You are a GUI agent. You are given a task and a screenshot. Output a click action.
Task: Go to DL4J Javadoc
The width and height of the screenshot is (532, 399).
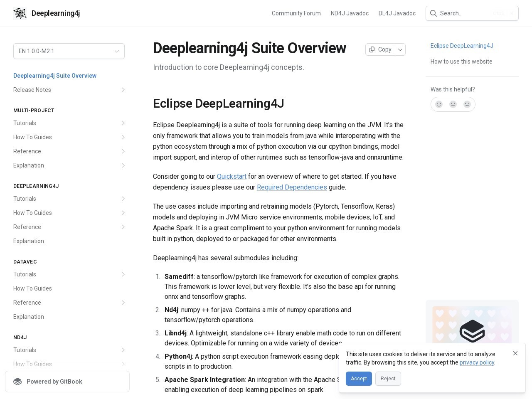click(x=397, y=13)
